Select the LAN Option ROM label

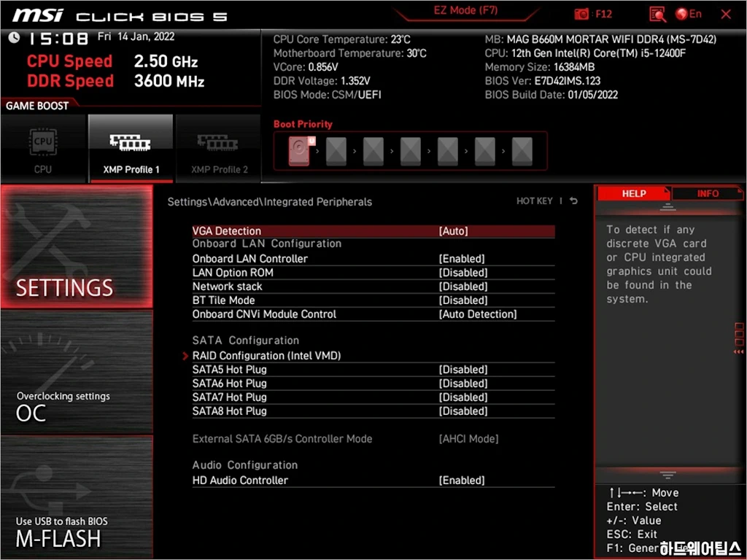pyautogui.click(x=233, y=273)
